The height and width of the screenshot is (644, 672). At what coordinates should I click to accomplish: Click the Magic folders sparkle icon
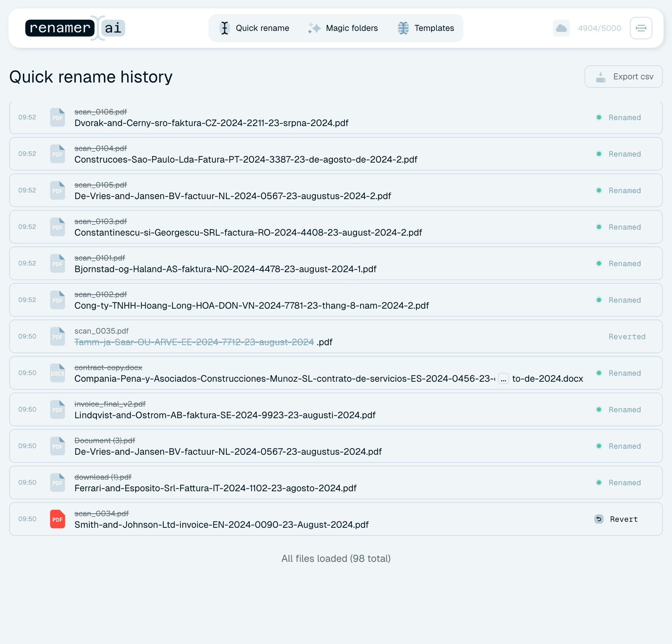pos(314,28)
